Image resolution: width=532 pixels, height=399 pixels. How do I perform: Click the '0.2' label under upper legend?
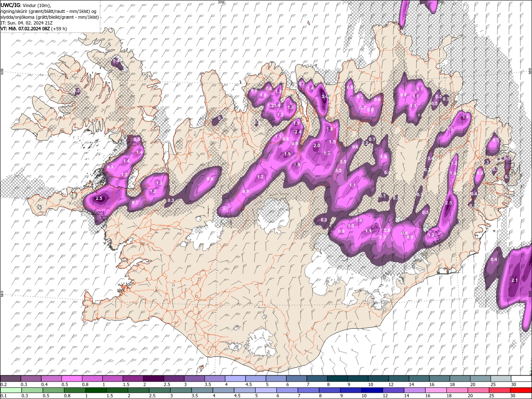coord(3,384)
